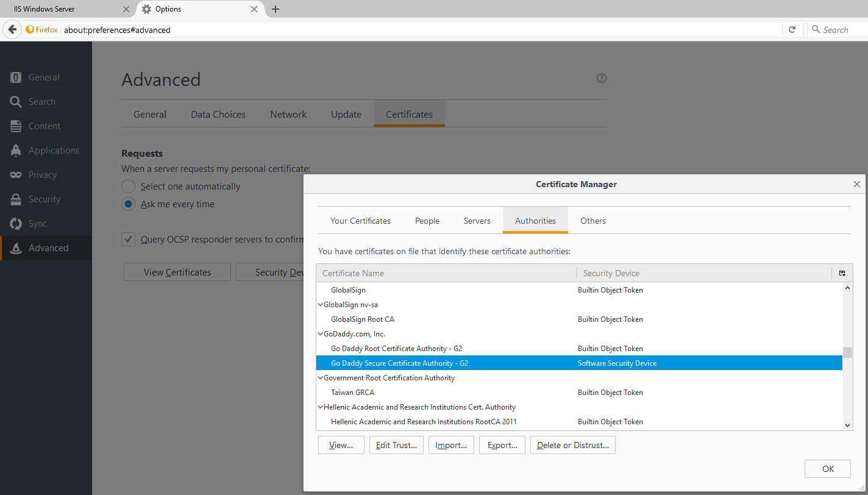Open the Advanced wizard-hat sidebar icon
Image resolution: width=868 pixels, height=495 pixels.
(16, 248)
